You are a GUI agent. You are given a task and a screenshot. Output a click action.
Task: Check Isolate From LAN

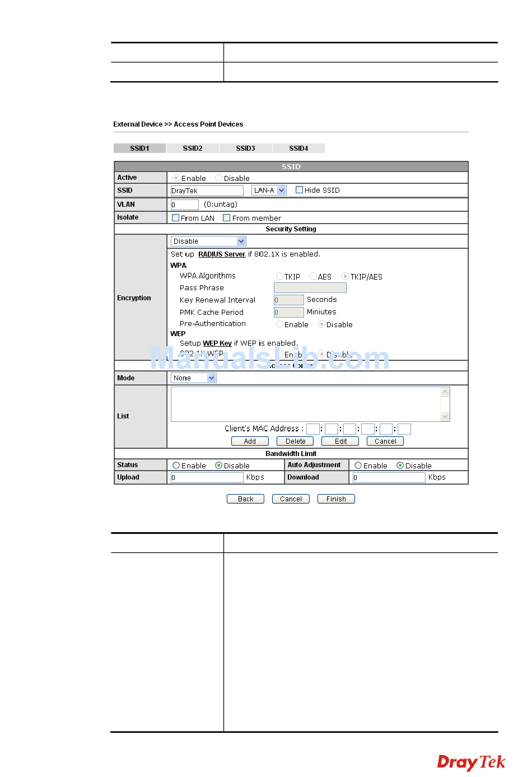coord(176,218)
